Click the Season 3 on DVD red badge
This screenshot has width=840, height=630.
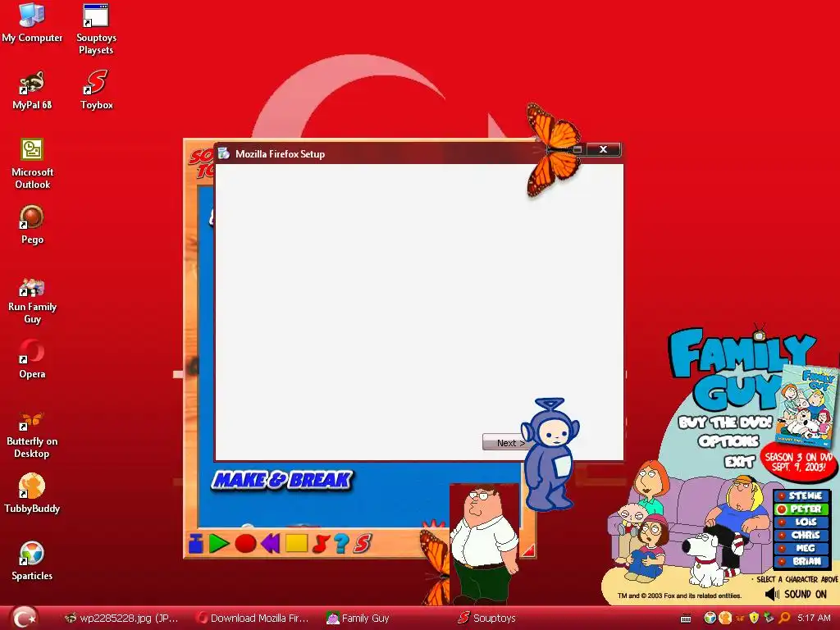pos(799,461)
